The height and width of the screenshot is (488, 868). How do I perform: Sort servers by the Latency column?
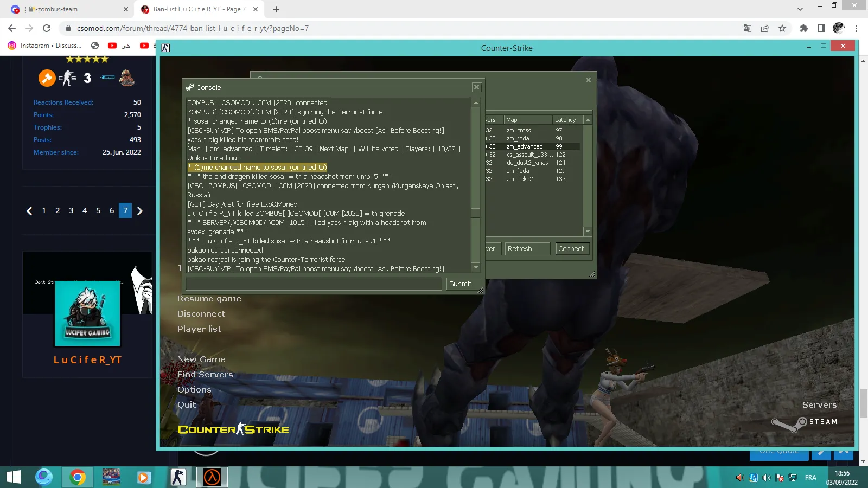point(567,120)
